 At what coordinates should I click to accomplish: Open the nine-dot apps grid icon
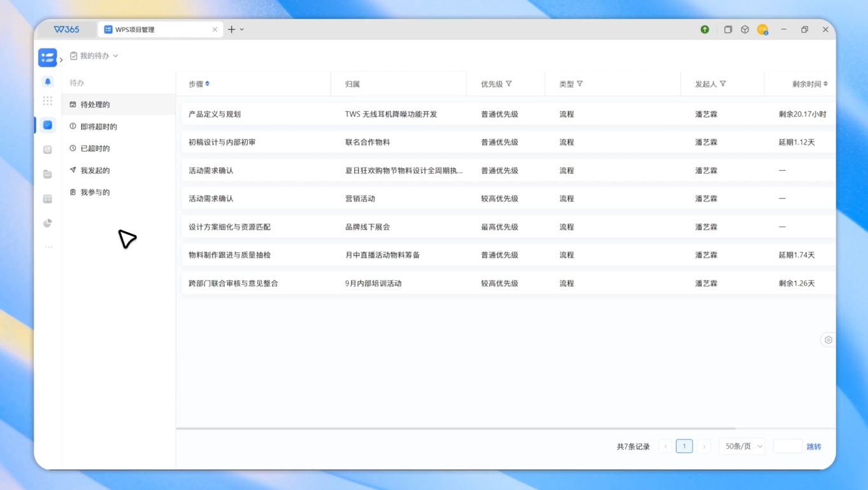(x=48, y=101)
